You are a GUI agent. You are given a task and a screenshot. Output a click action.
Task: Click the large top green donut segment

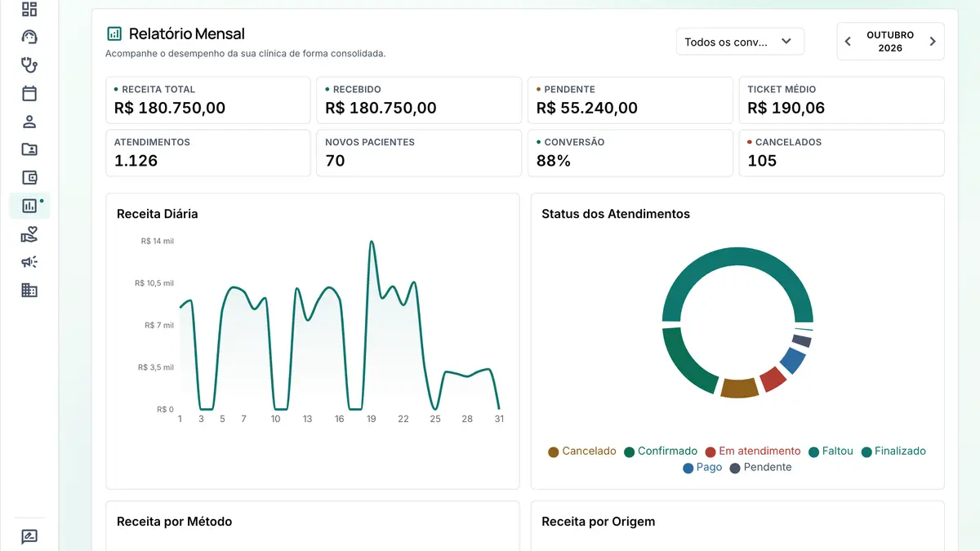pyautogui.click(x=738, y=257)
